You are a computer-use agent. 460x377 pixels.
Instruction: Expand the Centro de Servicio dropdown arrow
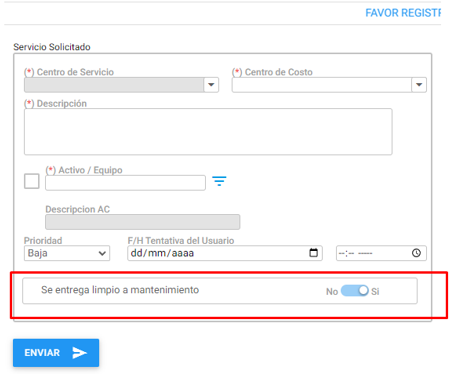pos(211,85)
